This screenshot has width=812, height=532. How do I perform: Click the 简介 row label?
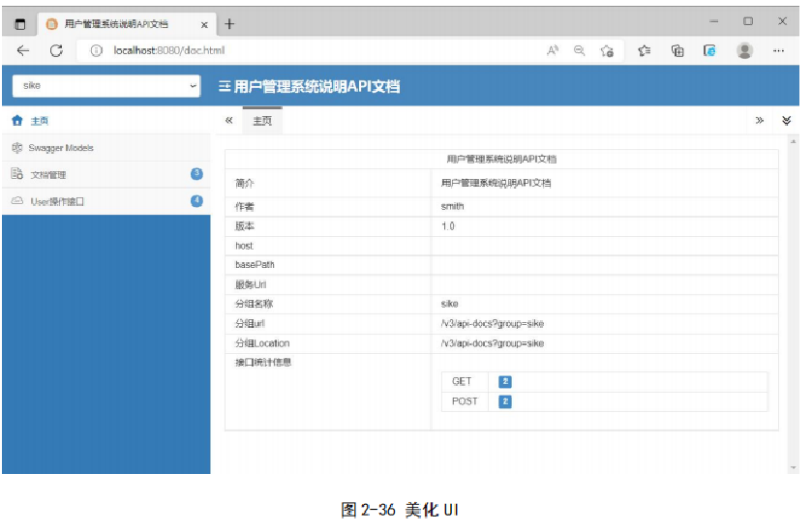click(x=245, y=183)
